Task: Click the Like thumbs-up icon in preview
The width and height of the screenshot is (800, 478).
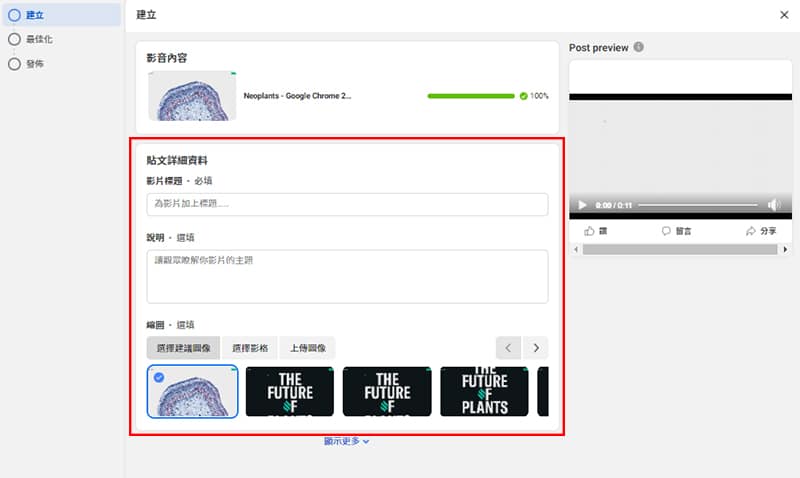Action: (590, 231)
